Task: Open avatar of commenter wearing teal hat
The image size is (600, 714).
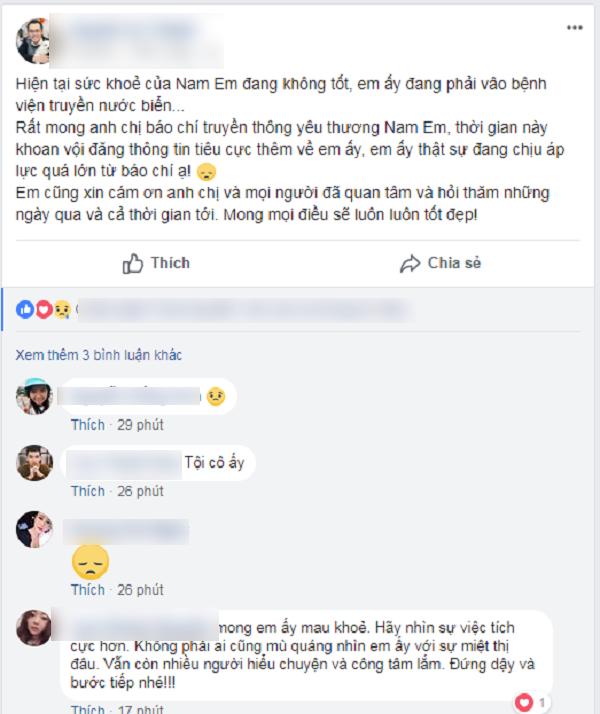Action: pos(34,396)
